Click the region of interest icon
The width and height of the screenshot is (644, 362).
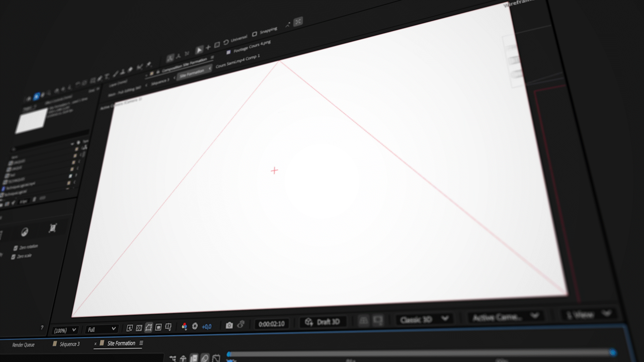[x=159, y=327]
